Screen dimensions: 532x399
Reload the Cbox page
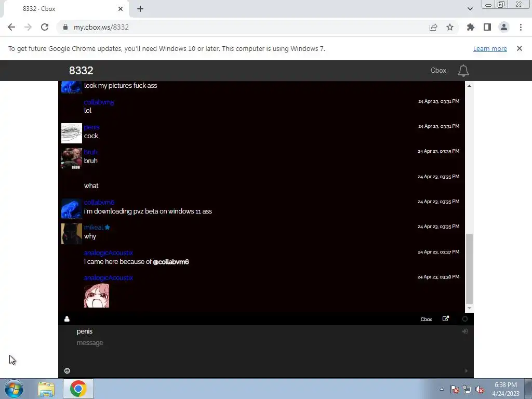tap(45, 27)
